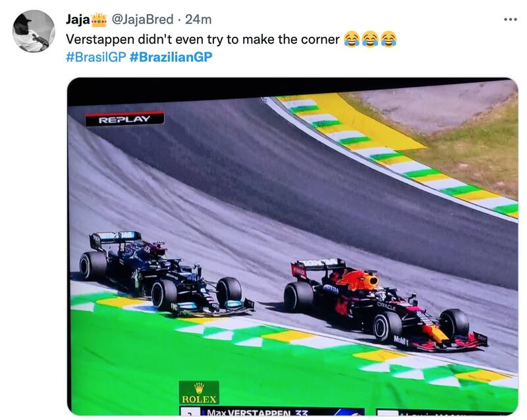Image resolution: width=527 pixels, height=420 pixels.
Task: Visit the @JajaBred handle
Action: pyautogui.click(x=142, y=20)
